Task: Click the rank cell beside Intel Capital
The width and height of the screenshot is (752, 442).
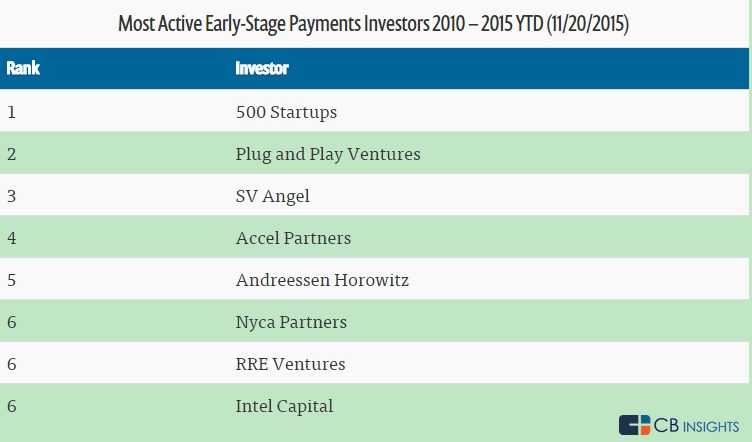Action: pos(12,406)
